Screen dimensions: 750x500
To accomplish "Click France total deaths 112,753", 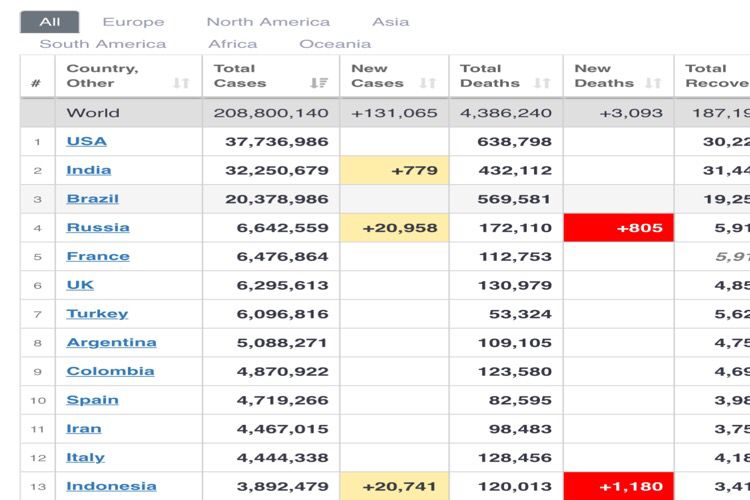I will (x=516, y=256).
